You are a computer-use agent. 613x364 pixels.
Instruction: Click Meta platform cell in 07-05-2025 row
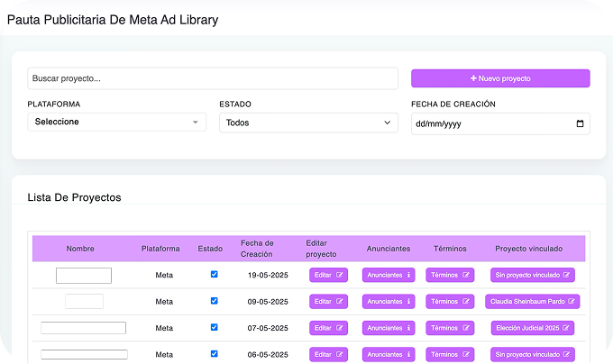pos(164,328)
